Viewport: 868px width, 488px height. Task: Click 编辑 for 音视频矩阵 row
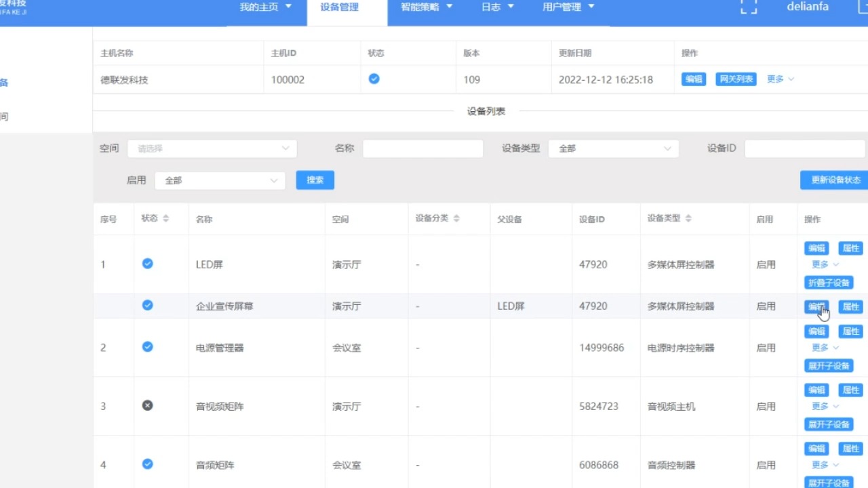[x=816, y=390]
